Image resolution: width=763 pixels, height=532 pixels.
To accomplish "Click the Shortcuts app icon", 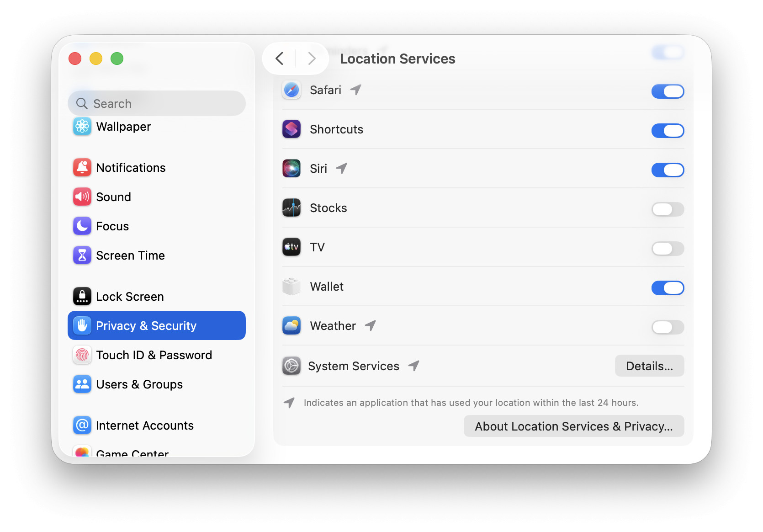I will click(x=291, y=129).
